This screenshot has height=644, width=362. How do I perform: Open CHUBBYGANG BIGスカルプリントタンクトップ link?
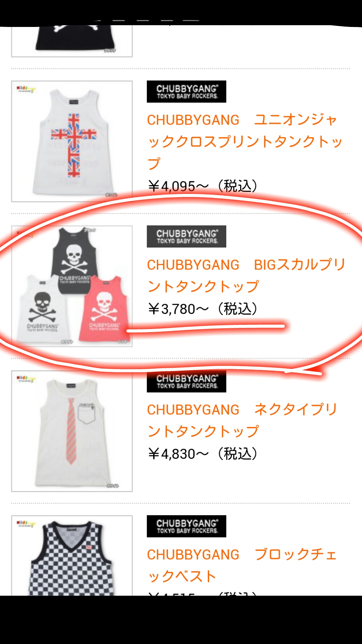click(x=246, y=276)
